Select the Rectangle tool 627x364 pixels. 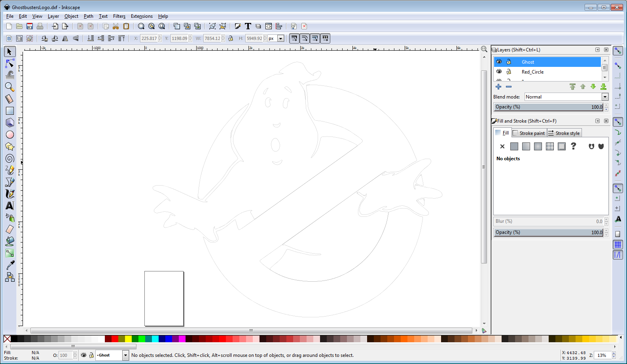[x=10, y=111]
